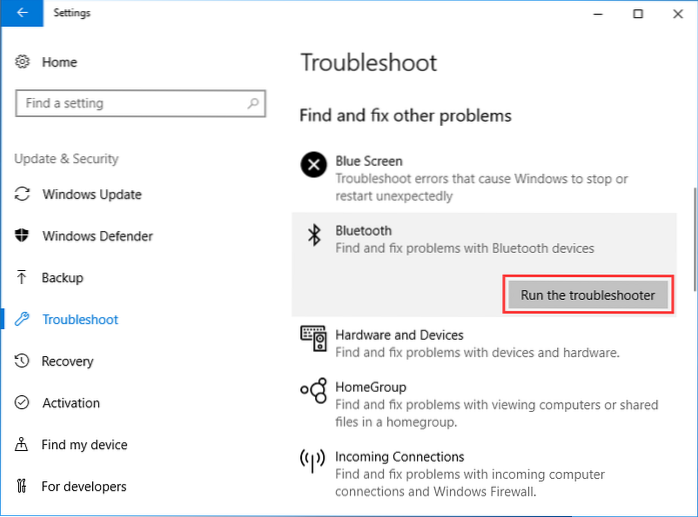Click the Windows Update sync icon
698x517 pixels.
tap(23, 194)
